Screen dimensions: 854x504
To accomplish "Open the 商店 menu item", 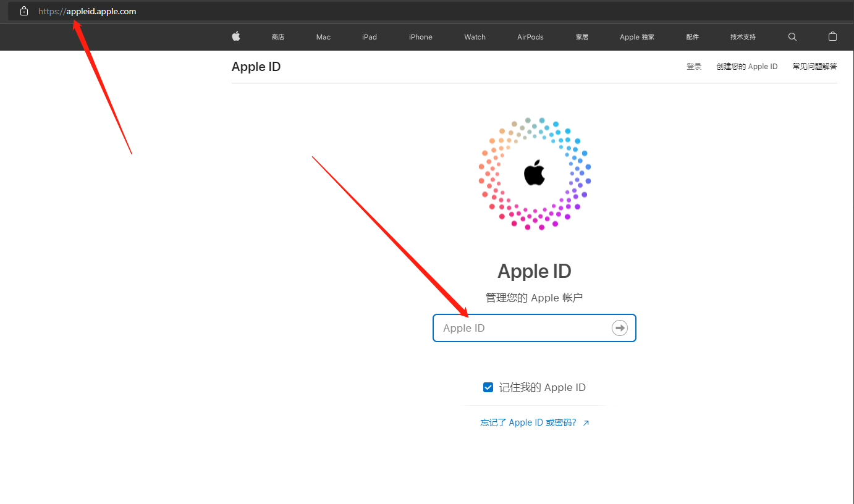I will (x=278, y=37).
